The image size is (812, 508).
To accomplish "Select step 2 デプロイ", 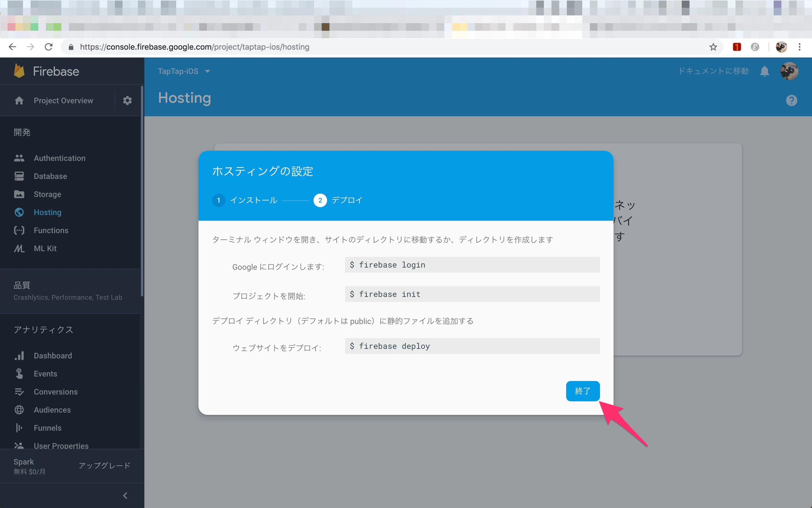I will [338, 200].
